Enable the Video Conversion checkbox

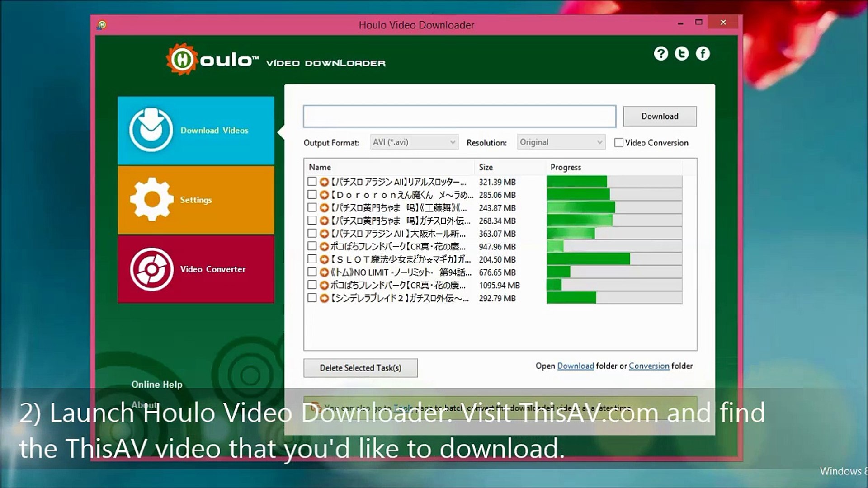[x=619, y=143]
